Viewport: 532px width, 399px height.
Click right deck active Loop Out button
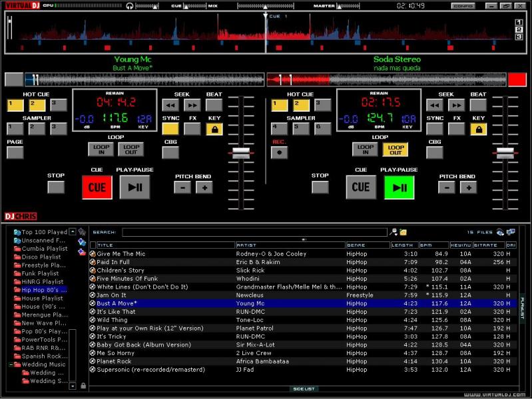(396, 150)
